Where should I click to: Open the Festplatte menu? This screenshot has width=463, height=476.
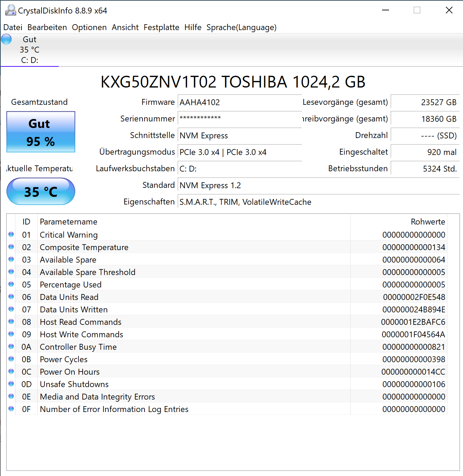pos(161,27)
